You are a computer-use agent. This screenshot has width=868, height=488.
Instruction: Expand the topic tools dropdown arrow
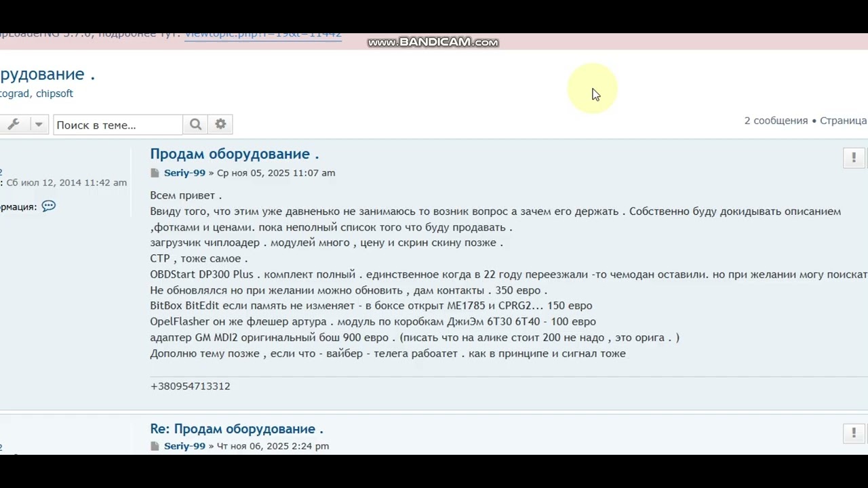coord(39,124)
